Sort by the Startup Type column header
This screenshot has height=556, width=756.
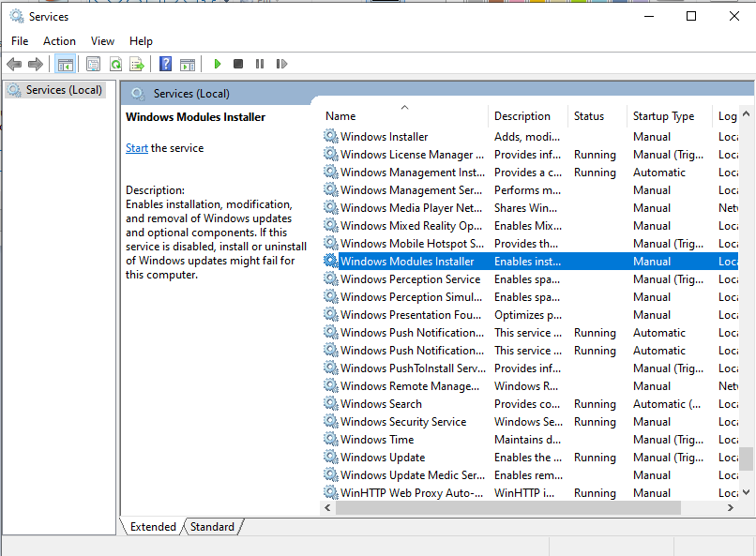click(x=669, y=116)
